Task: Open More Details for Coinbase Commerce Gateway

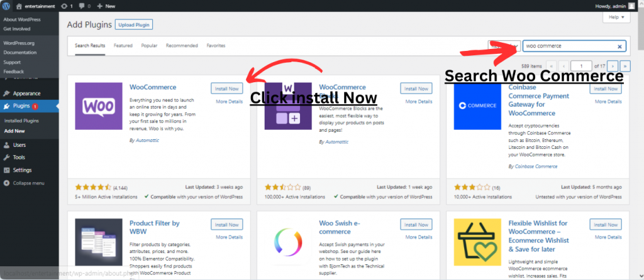Action: click(608, 101)
